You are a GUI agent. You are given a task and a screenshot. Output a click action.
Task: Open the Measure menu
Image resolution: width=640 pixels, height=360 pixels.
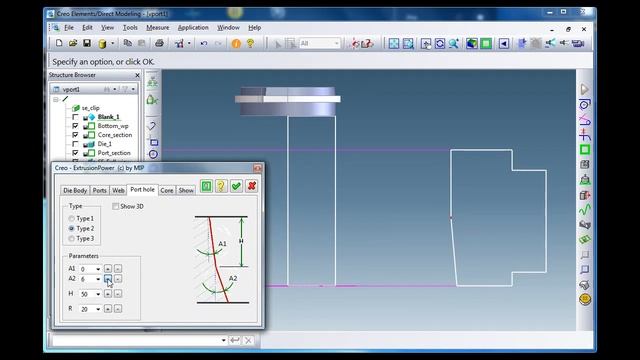[x=158, y=28]
